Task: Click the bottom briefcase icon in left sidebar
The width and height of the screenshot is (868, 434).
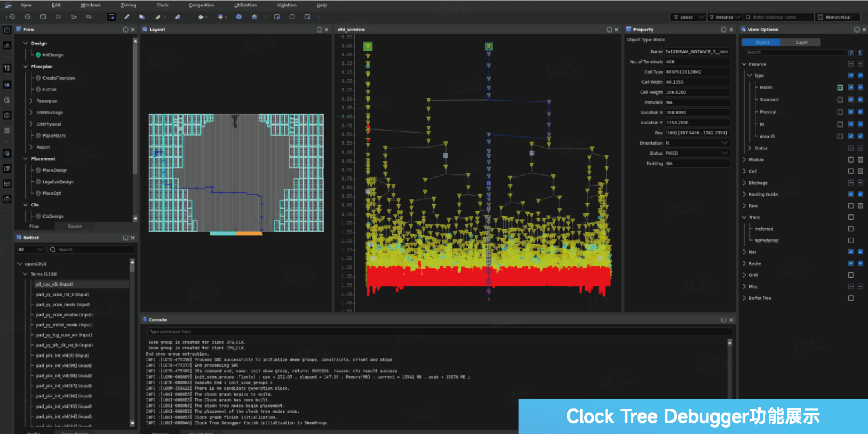Action: click(7, 199)
